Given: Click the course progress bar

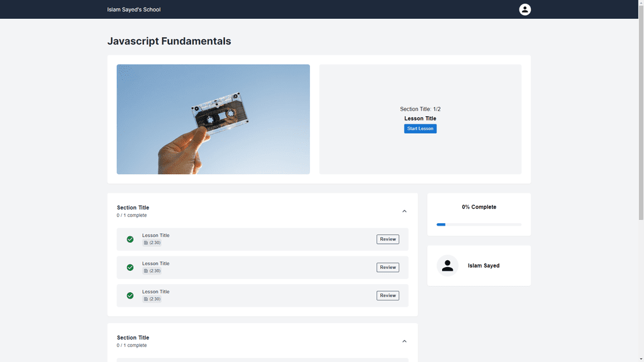Looking at the screenshot, I should (479, 224).
